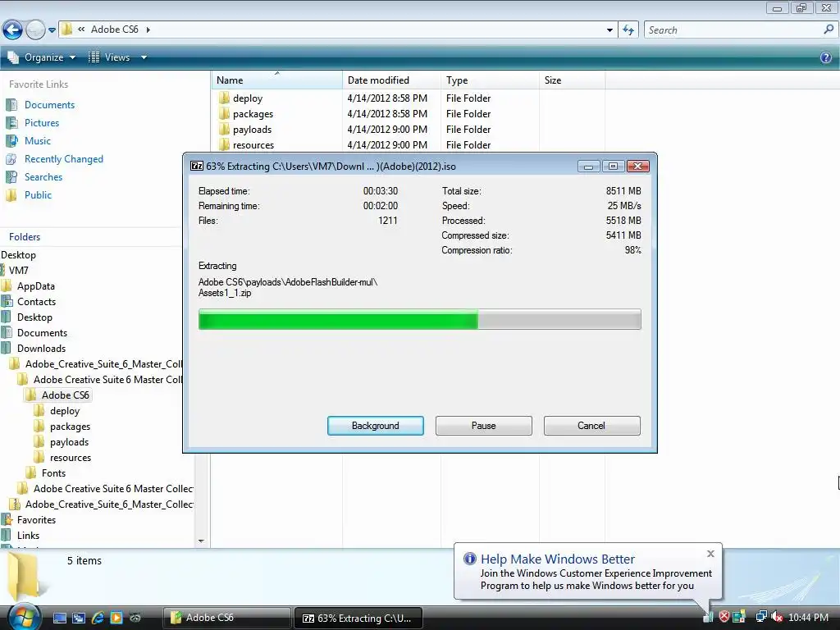This screenshot has height=630, width=840.
Task: Select packages in folder tree
Action: click(70, 427)
